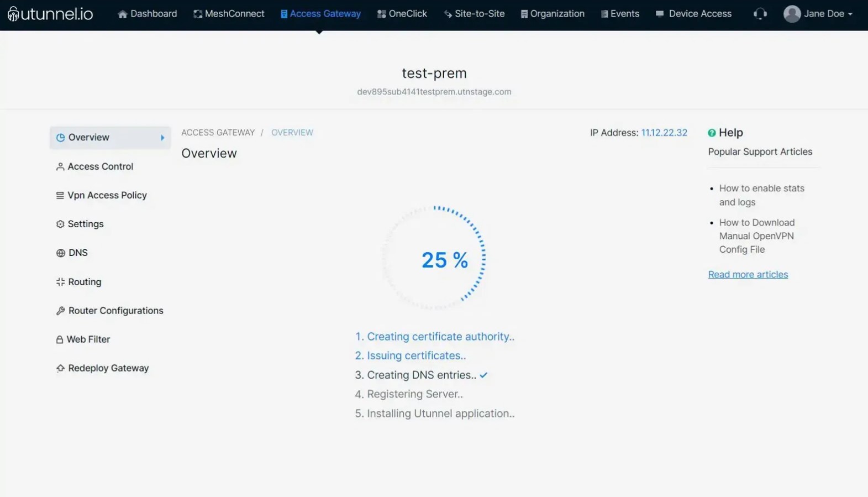868x497 pixels.
Task: Open support via headset icon
Action: 760,14
